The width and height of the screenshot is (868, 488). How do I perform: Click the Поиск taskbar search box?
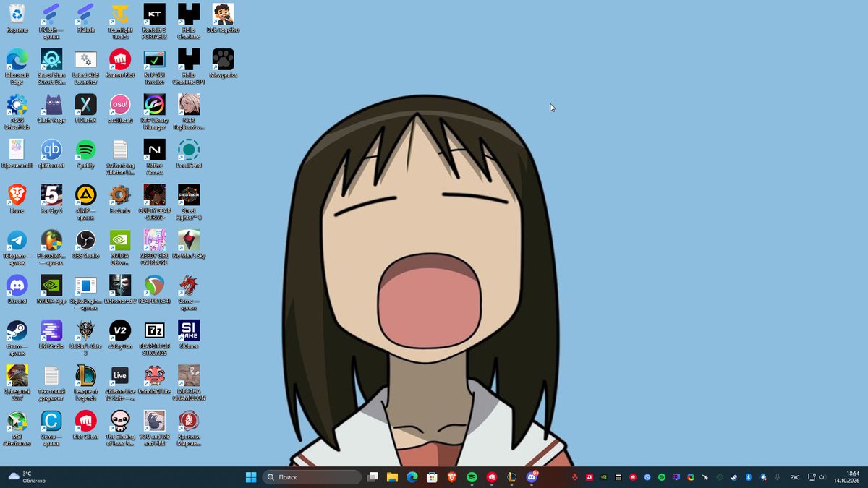312,477
